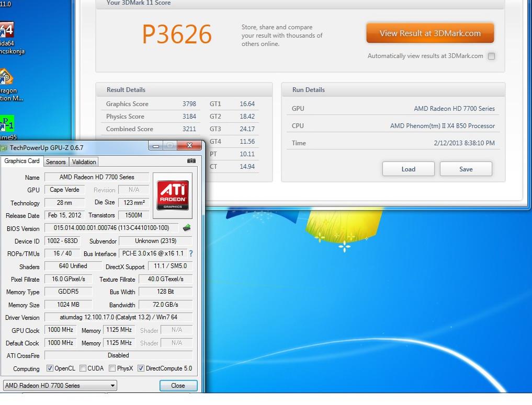Screen dimensions: 532x405
Task: Click the Release Date Feb 15, 2012 field
Action: click(x=64, y=215)
